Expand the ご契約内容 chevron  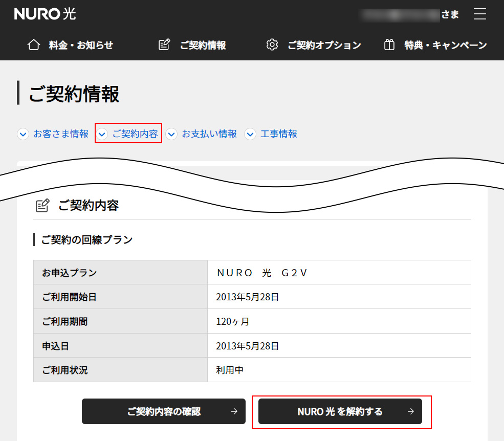pos(102,134)
